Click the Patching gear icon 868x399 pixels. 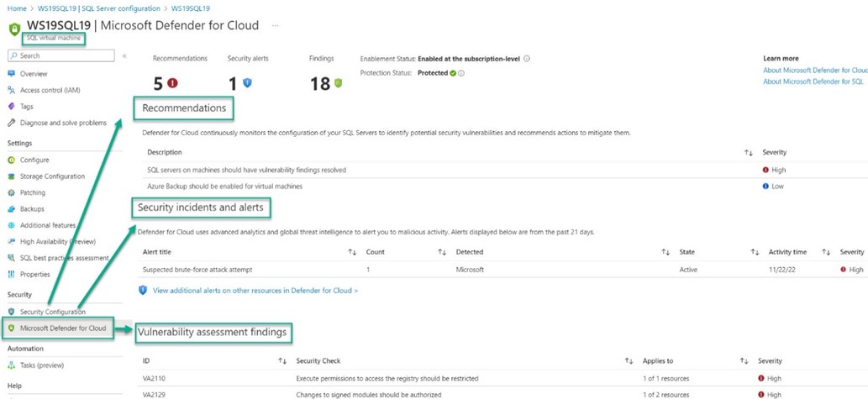click(12, 192)
